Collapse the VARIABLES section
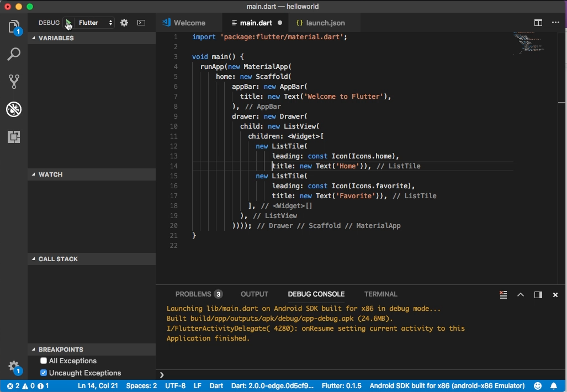Viewport: 567px width, 392px height. [92, 38]
